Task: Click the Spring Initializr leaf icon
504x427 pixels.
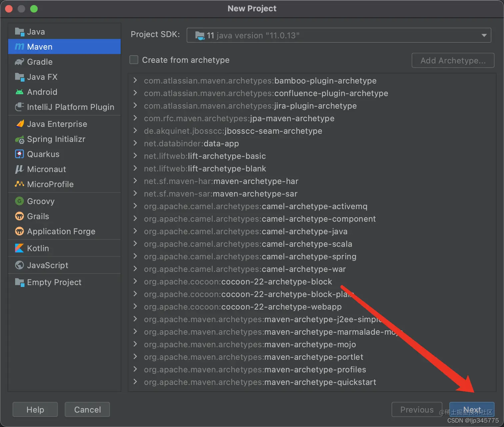Action: (x=20, y=139)
